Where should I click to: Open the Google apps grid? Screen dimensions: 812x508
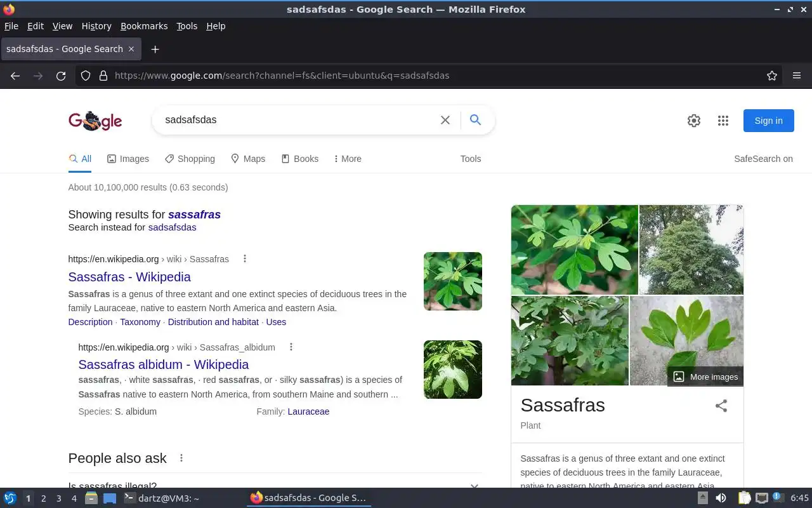[723, 121]
